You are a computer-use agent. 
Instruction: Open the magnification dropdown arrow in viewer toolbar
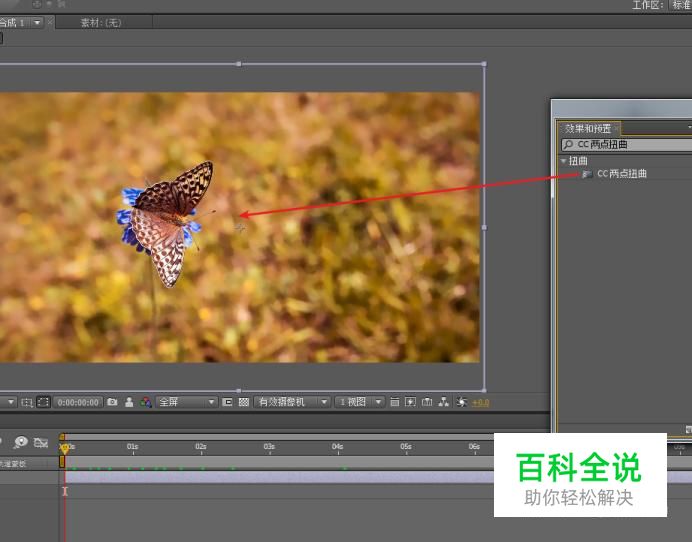(11, 402)
